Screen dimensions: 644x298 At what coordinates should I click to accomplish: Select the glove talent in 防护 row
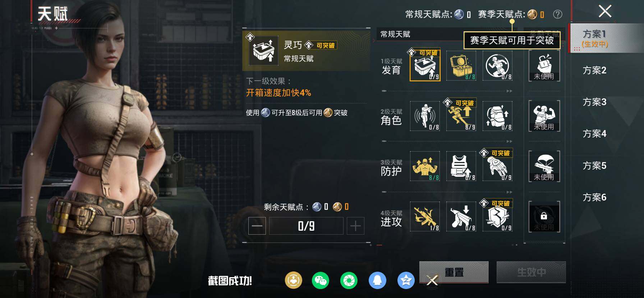497,166
